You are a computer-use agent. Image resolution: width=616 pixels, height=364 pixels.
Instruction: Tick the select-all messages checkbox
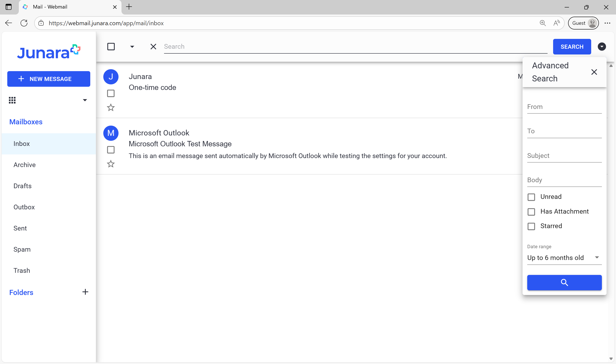tap(111, 47)
